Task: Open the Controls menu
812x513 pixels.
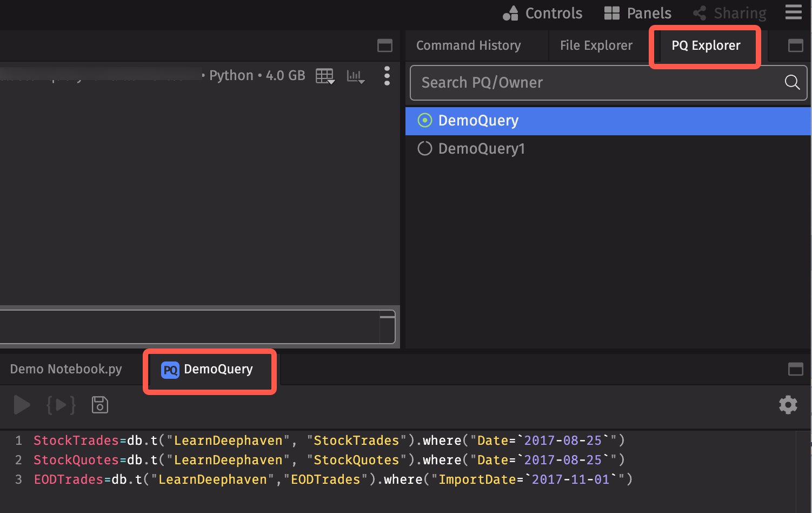Action: 543,13
